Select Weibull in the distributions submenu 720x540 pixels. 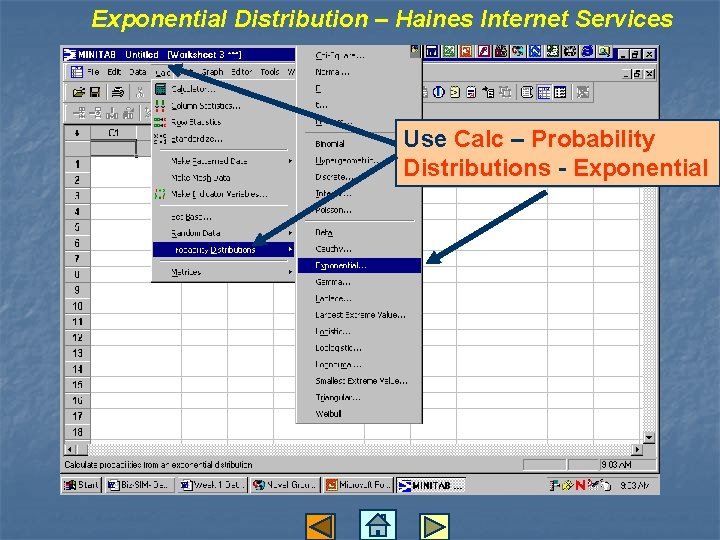(359, 414)
